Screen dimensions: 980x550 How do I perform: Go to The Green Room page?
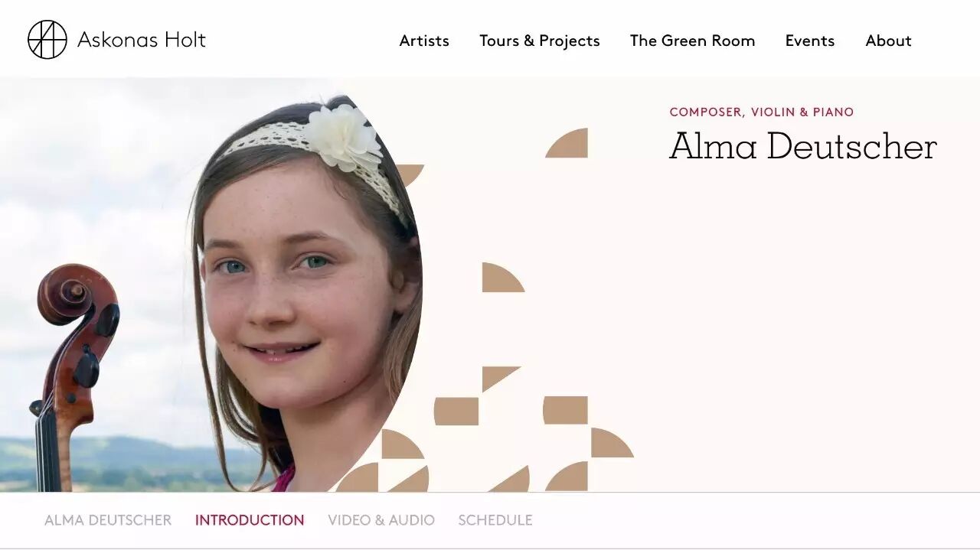(693, 41)
